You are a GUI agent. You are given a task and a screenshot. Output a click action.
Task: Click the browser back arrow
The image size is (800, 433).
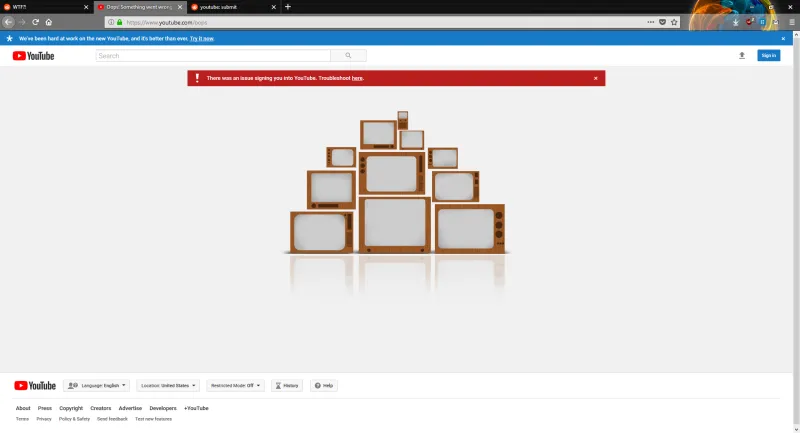point(9,21)
